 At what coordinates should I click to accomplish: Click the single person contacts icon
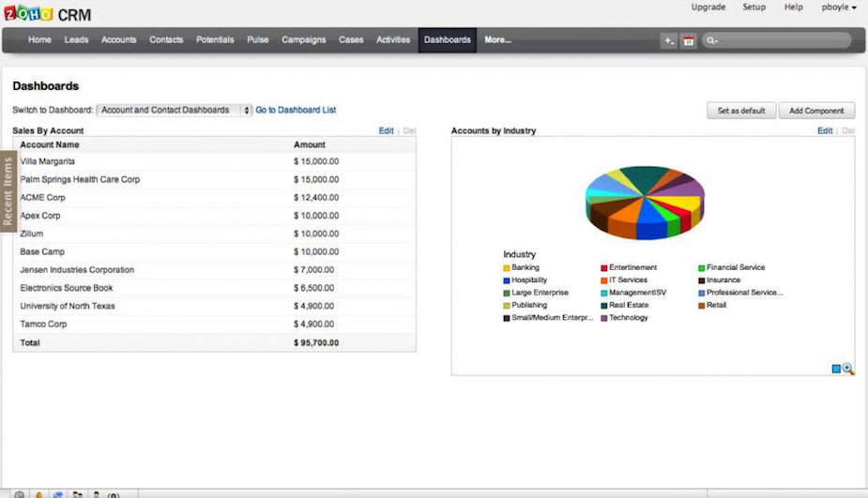pyautogui.click(x=97, y=494)
